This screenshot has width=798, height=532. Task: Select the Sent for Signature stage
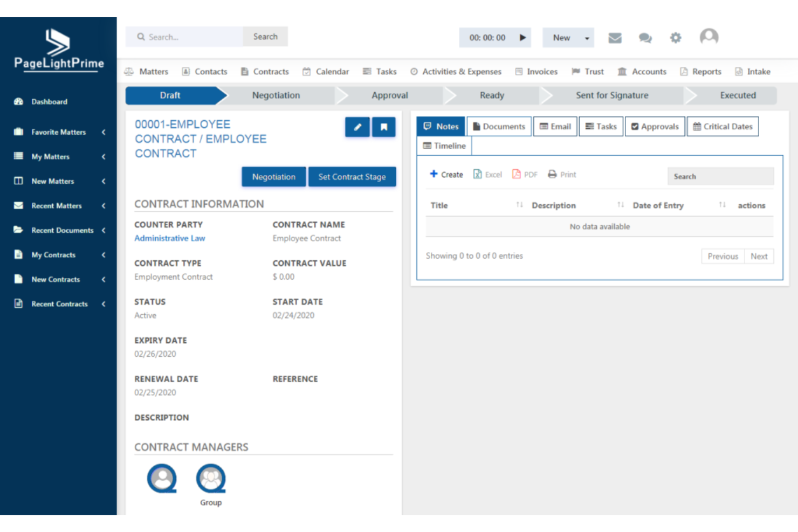click(612, 95)
